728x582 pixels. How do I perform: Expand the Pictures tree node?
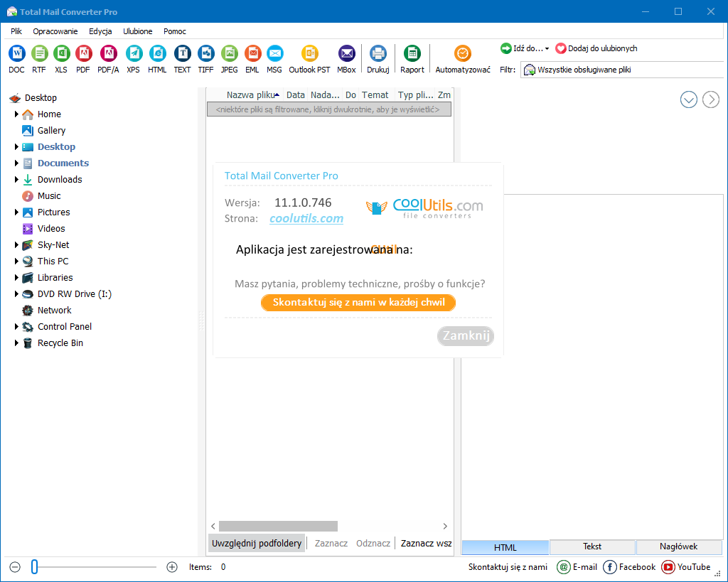16,212
